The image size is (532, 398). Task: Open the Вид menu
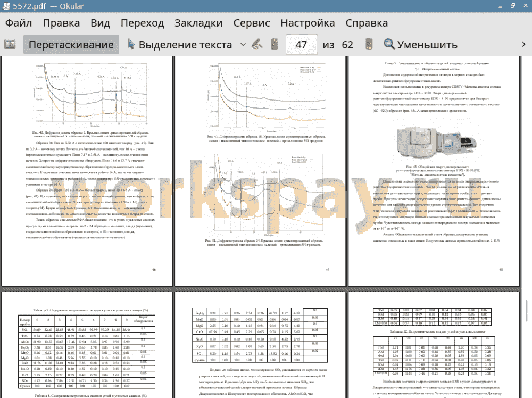pos(100,23)
